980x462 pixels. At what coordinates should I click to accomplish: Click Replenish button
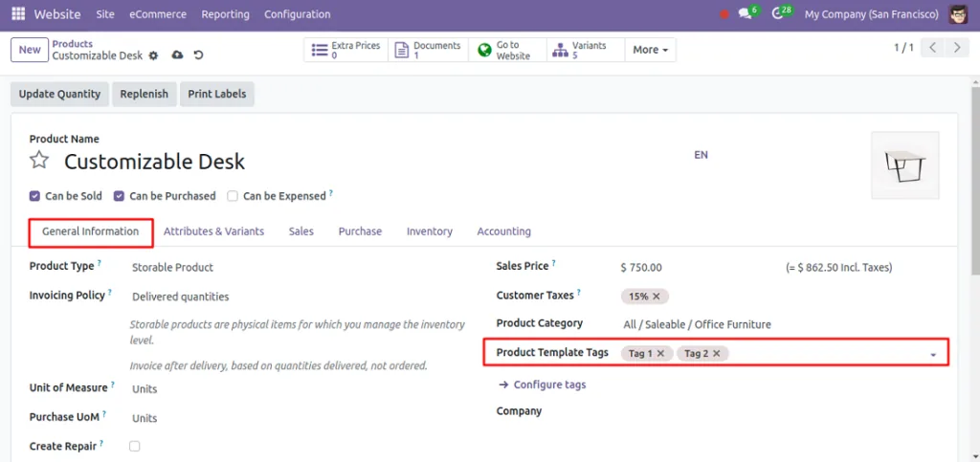(145, 95)
